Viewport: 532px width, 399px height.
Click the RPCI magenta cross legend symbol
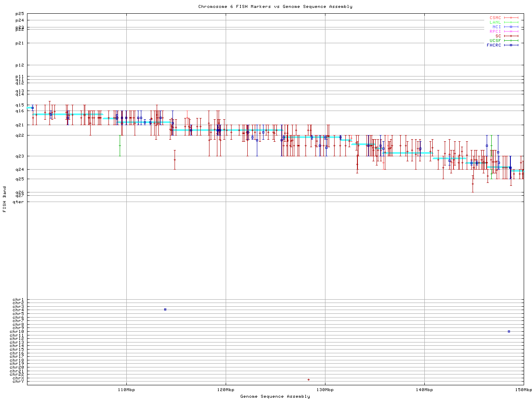(x=511, y=32)
